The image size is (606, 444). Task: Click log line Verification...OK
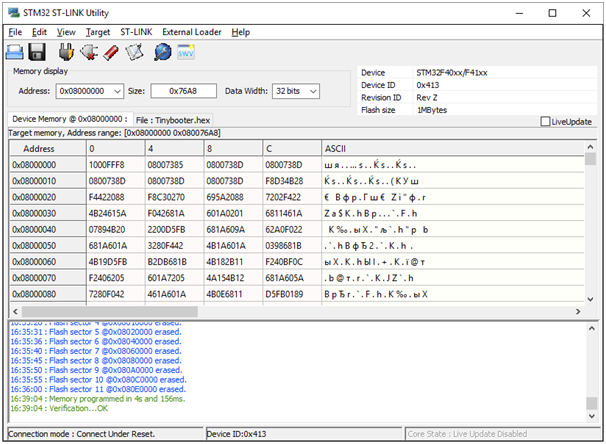[59, 408]
